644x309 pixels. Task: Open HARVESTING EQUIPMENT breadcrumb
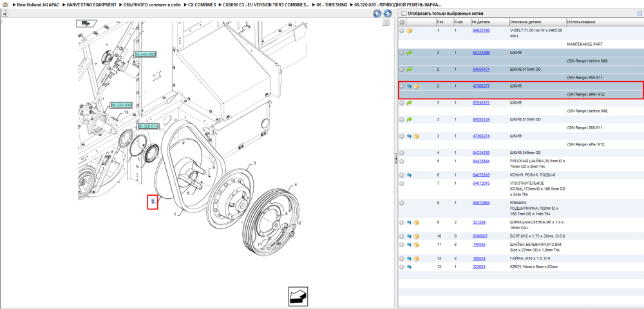[91, 5]
